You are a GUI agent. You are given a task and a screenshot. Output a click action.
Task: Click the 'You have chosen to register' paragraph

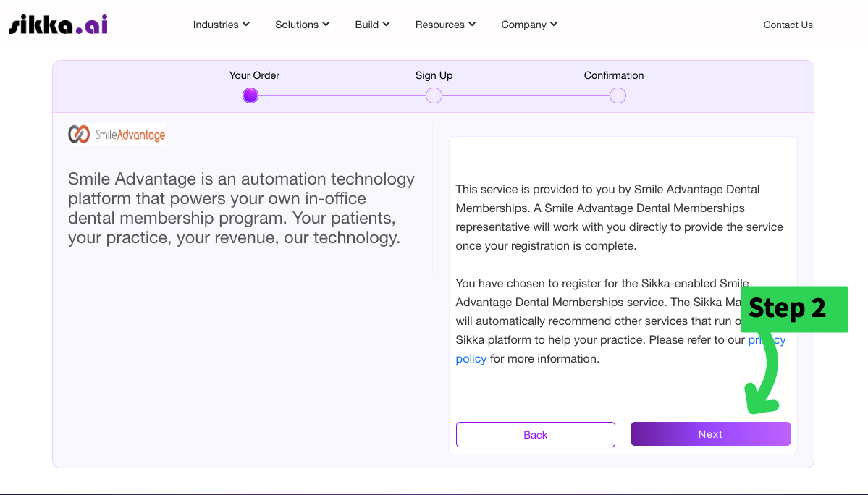[x=620, y=321]
